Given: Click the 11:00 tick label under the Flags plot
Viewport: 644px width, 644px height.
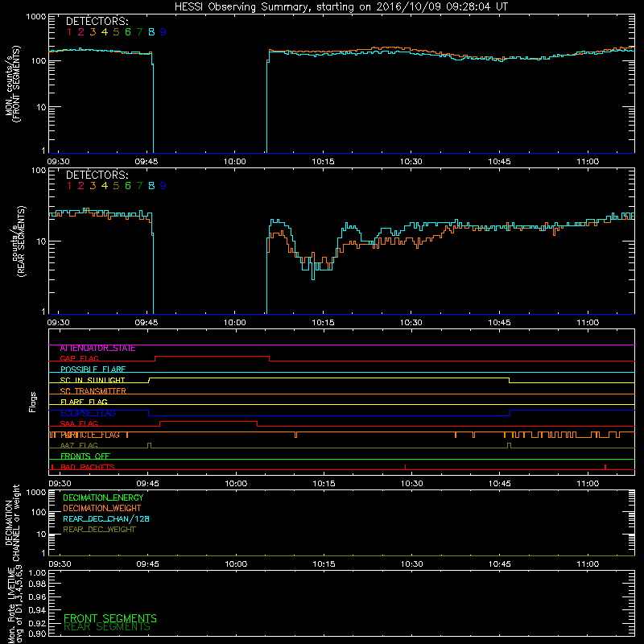Looking at the screenshot, I should coord(588,484).
